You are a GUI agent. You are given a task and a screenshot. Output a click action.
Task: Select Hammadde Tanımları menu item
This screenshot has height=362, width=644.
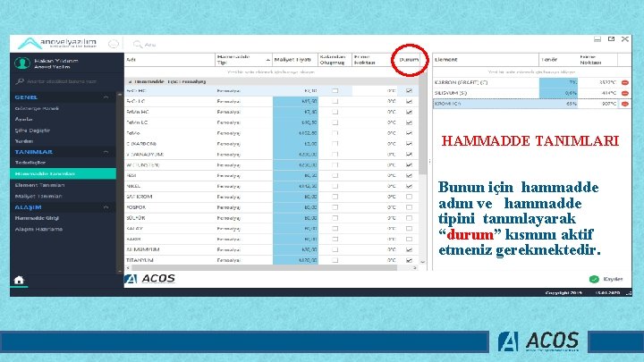pyautogui.click(x=63, y=173)
